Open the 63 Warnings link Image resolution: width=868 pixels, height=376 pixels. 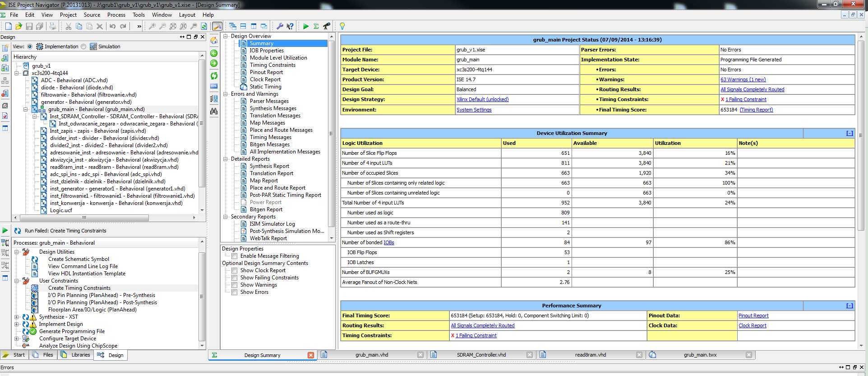[743, 79]
